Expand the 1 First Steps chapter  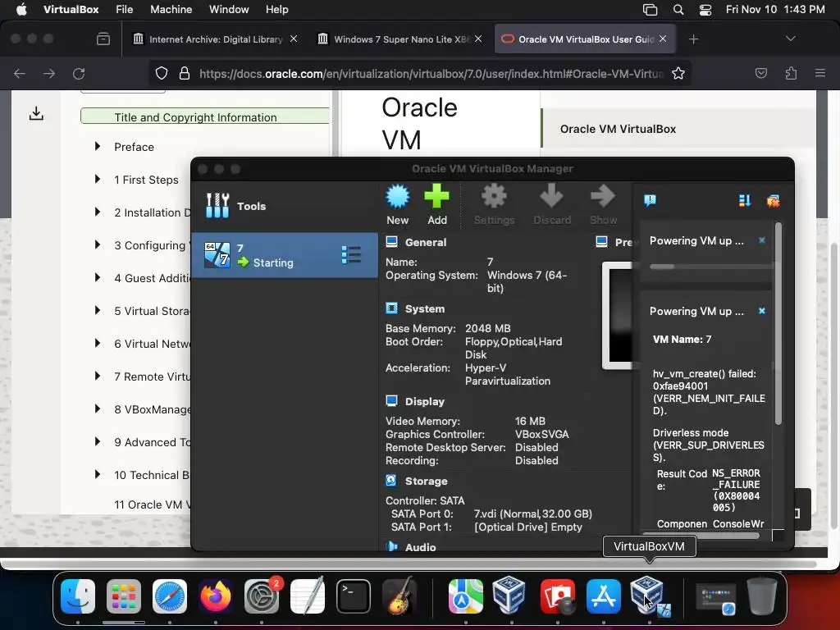[97, 179]
